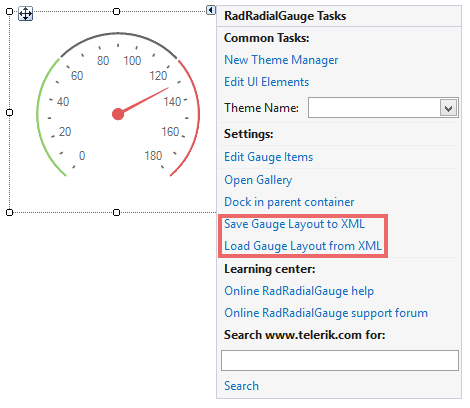Click the Theme Name label
The height and width of the screenshot is (408, 470).
[261, 108]
